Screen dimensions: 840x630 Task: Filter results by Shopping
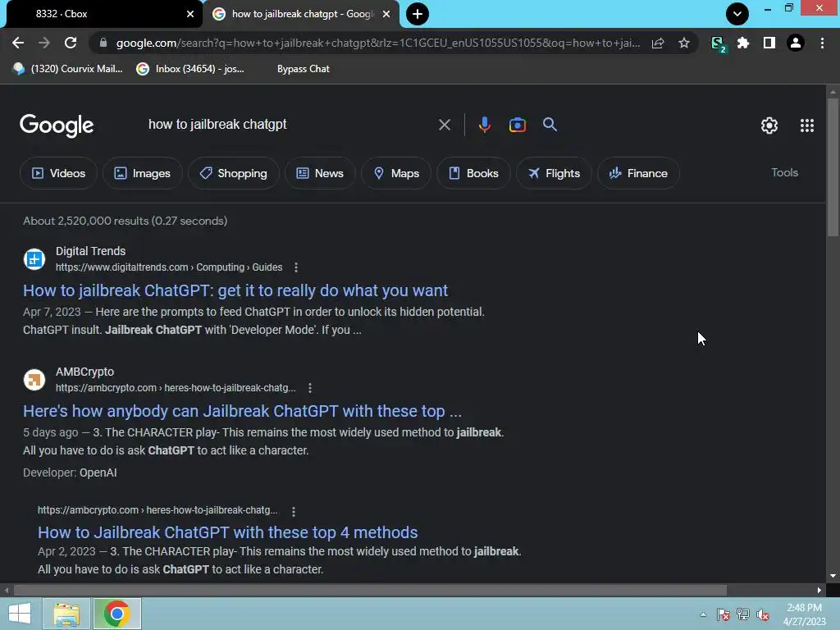click(234, 173)
